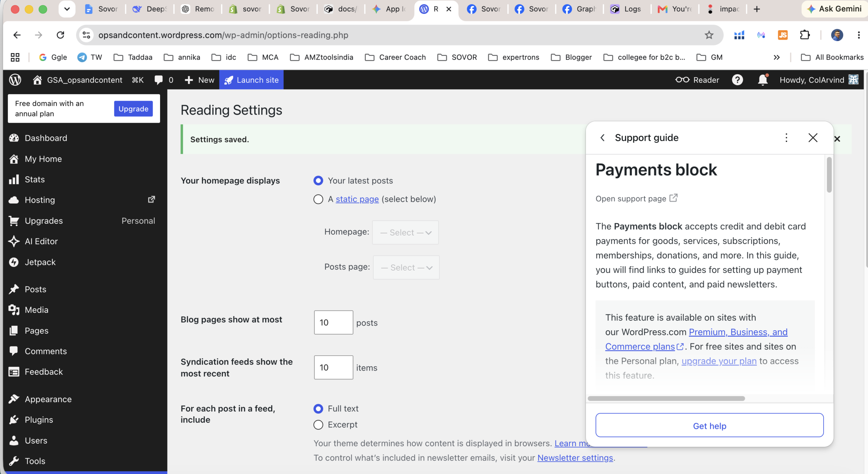Switch to the Gmail You're browser tab
This screenshot has width=868, height=474.
pyautogui.click(x=675, y=9)
